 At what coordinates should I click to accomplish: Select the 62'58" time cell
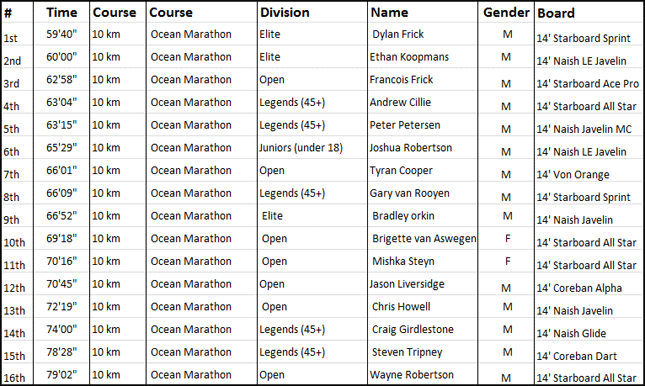[x=61, y=79]
